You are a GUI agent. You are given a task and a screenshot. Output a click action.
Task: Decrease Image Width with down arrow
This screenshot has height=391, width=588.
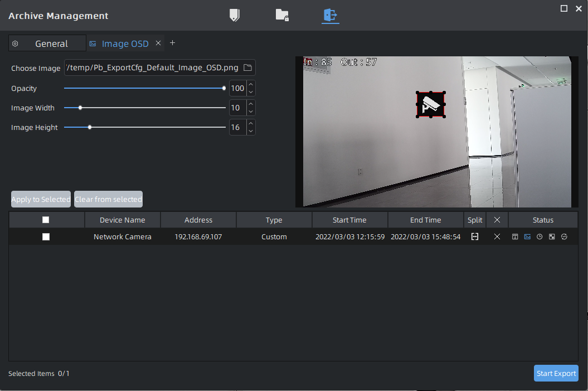tap(251, 112)
